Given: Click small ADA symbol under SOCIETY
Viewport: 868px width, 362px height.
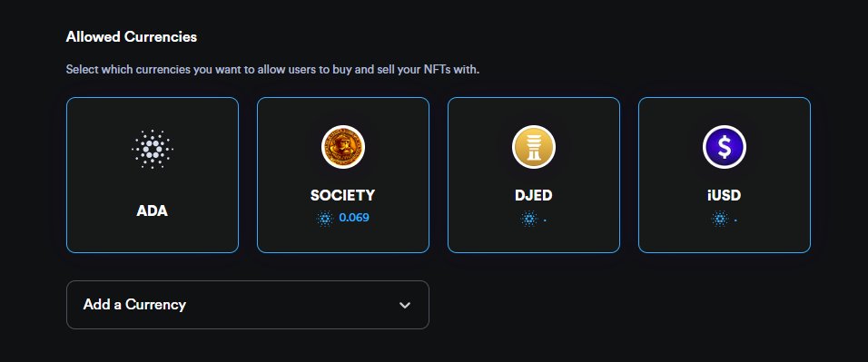Looking at the screenshot, I should (325, 218).
